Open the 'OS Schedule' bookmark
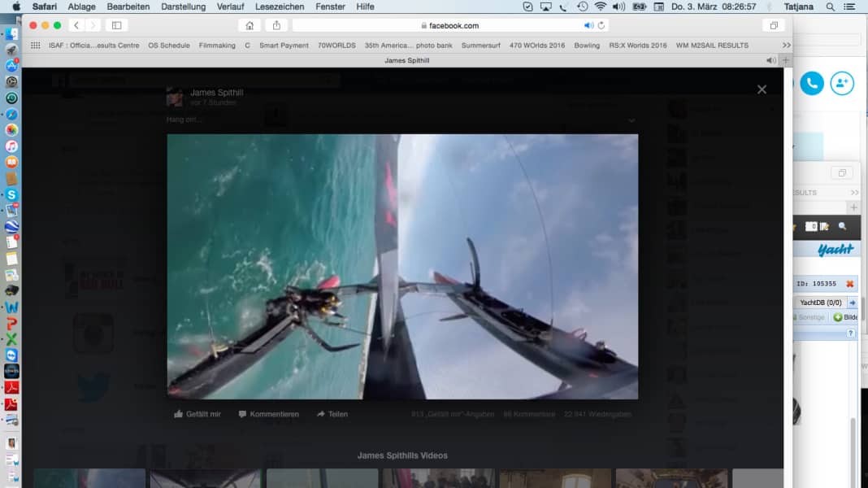Image resolution: width=868 pixels, height=488 pixels. click(x=169, y=46)
